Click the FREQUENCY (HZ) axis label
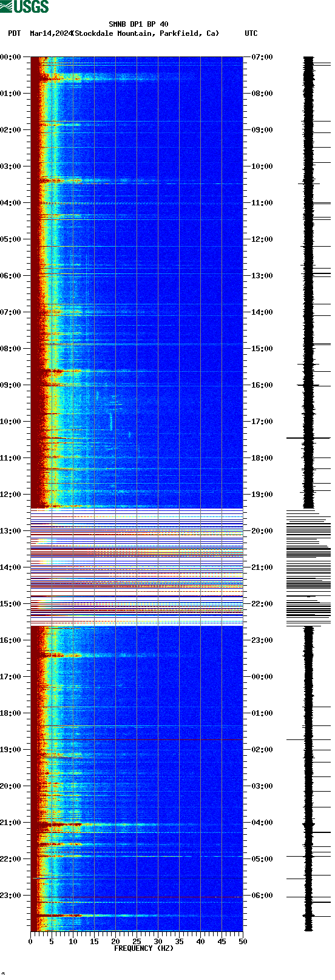Image resolution: width=335 pixels, height=980 pixels. point(144,948)
